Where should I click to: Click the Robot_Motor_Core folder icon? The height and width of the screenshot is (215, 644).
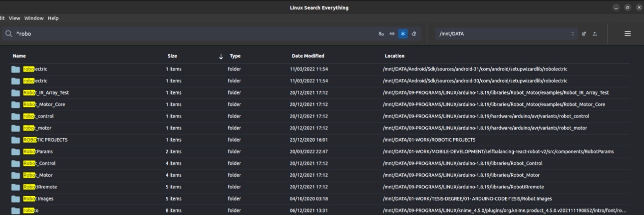15,104
